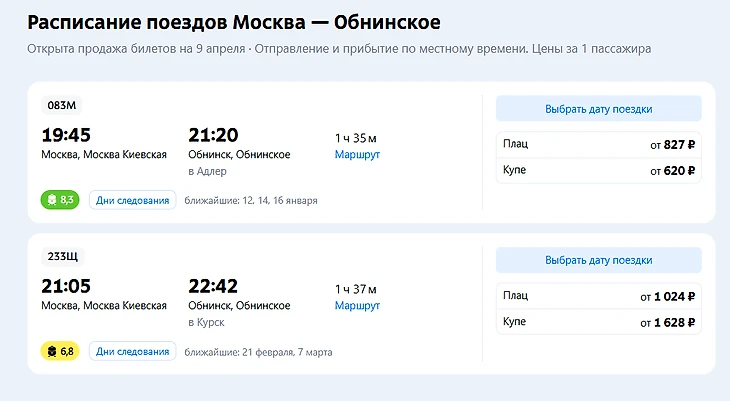Click the green 8,3 rating badge
Screen dimensions: 730x401
click(59, 200)
